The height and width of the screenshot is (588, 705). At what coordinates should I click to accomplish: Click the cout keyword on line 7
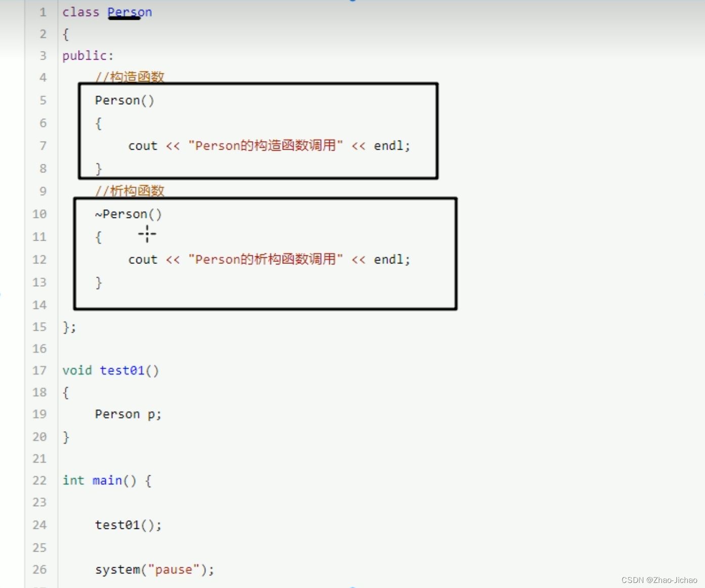(143, 146)
